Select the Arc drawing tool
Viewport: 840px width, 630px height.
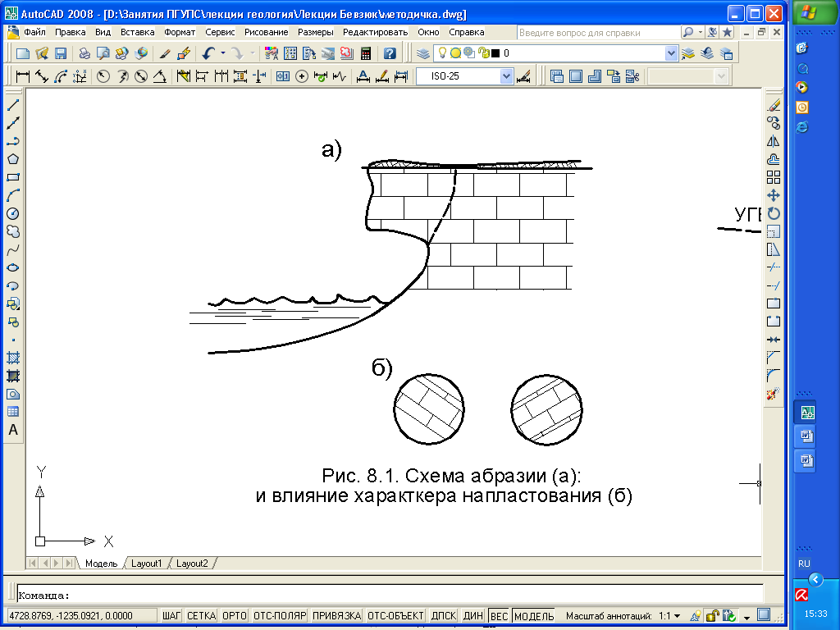[x=13, y=195]
